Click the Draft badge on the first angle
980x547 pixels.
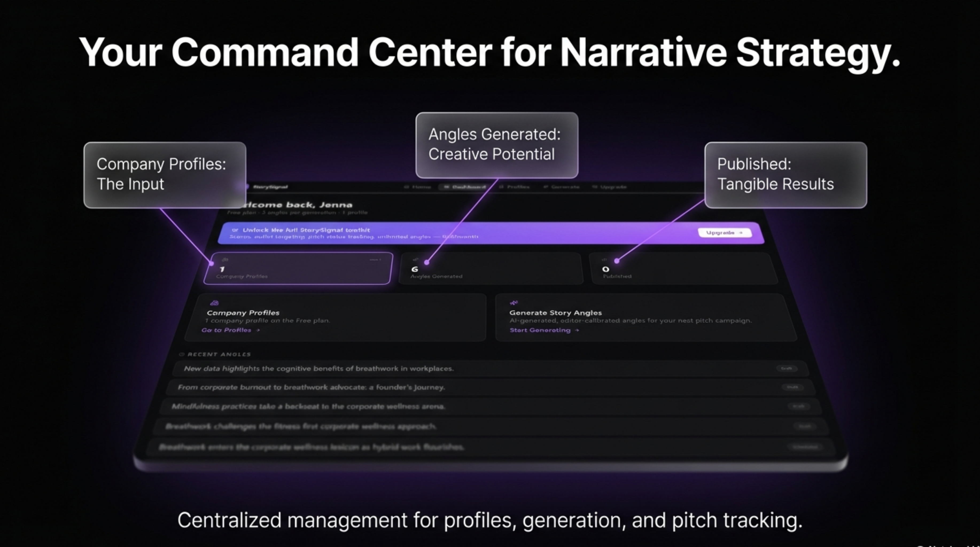[x=787, y=368]
